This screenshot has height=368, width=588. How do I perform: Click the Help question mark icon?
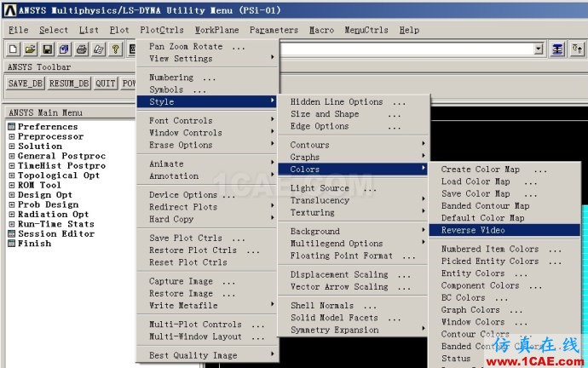click(116, 49)
